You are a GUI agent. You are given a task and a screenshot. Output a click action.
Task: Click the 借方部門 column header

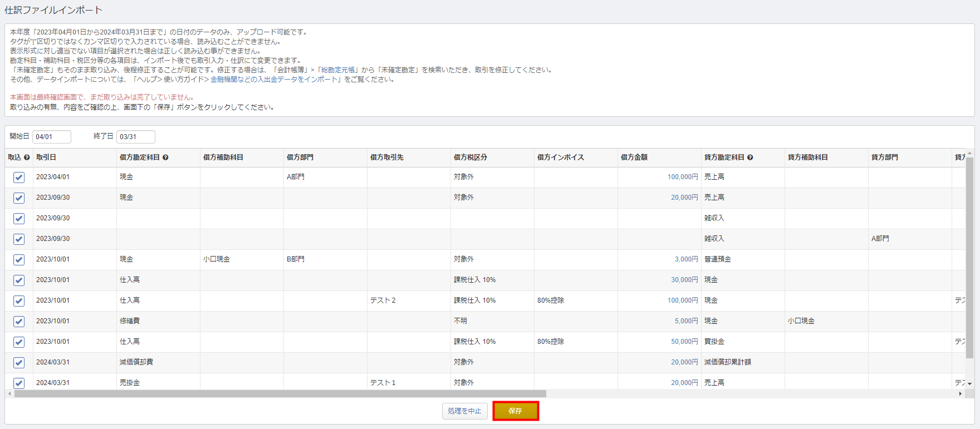326,157
